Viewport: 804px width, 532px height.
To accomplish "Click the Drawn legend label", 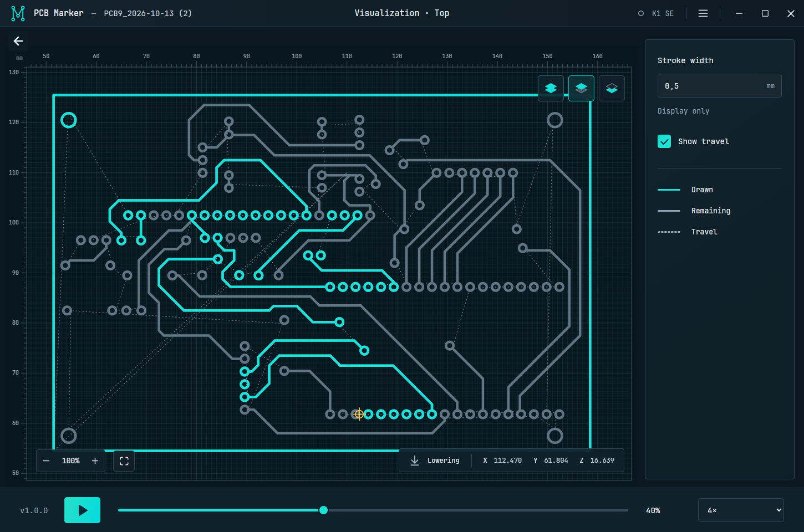I will click(x=702, y=190).
